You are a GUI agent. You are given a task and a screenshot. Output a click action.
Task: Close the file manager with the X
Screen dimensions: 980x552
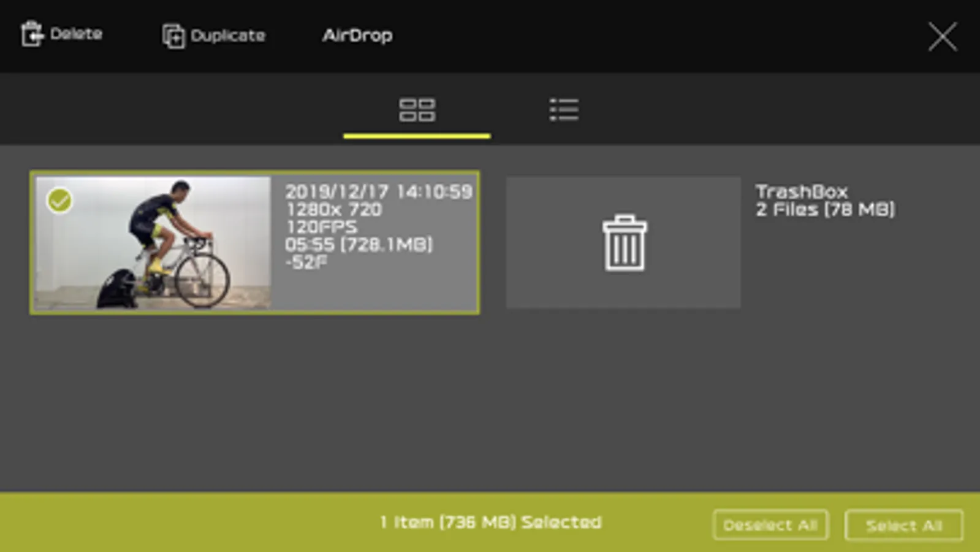942,37
